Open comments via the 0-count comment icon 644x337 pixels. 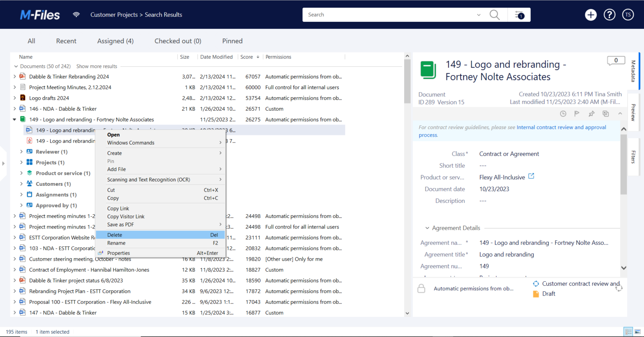click(616, 60)
